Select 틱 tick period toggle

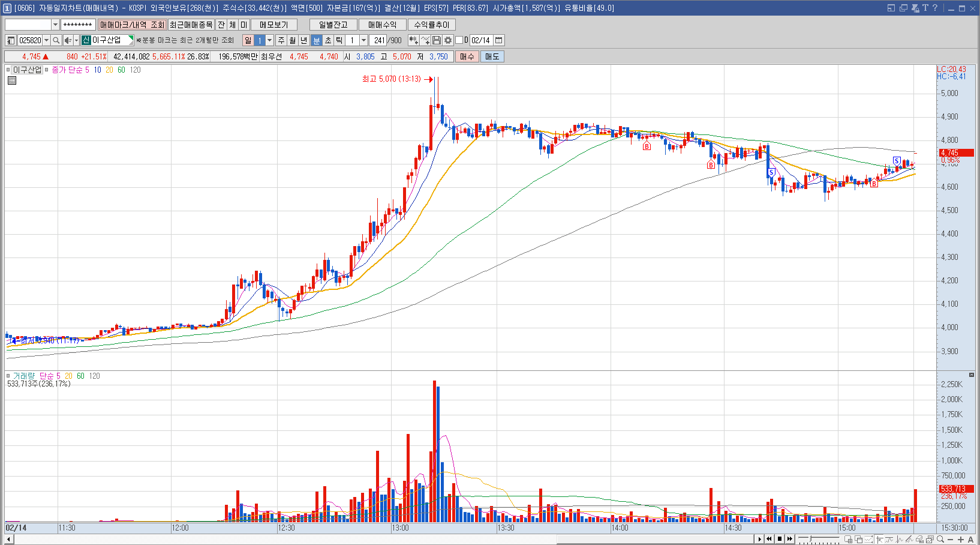tap(339, 40)
